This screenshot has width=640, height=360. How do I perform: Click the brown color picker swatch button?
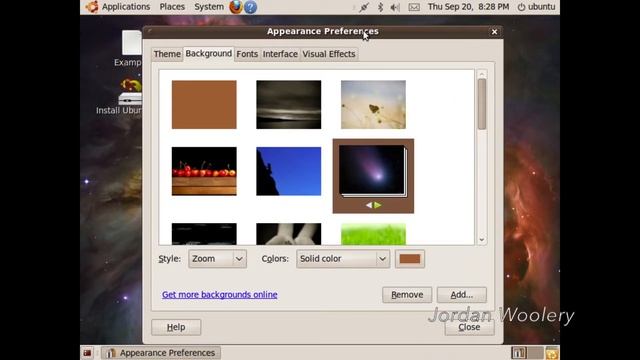coord(410,259)
